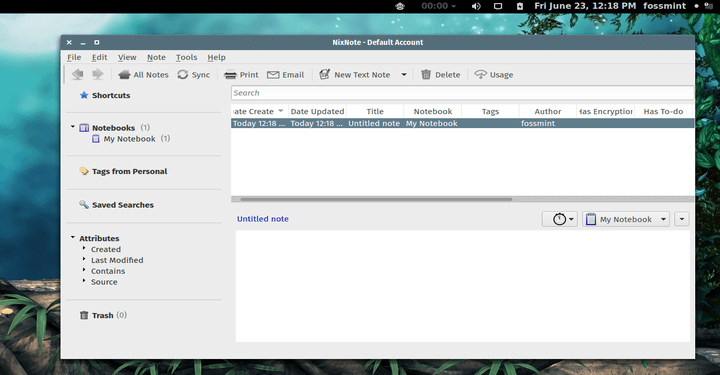
Task: Expand the Created attribute
Action: pos(84,248)
